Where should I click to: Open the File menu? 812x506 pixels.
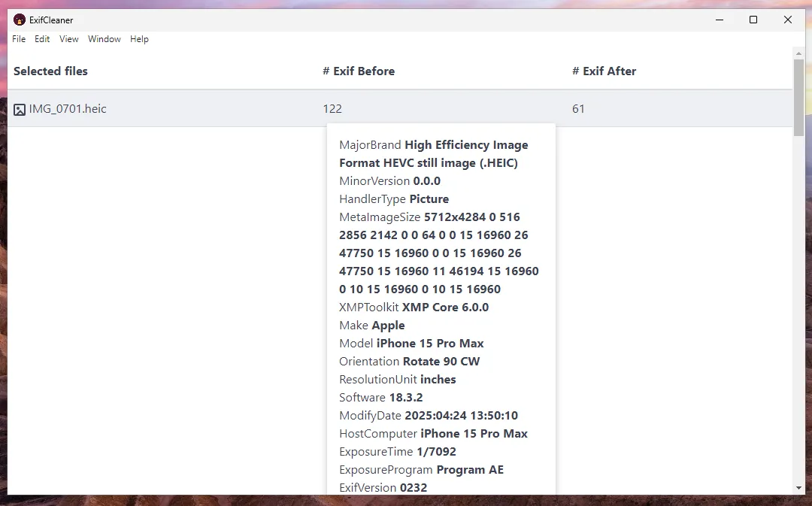pos(19,39)
